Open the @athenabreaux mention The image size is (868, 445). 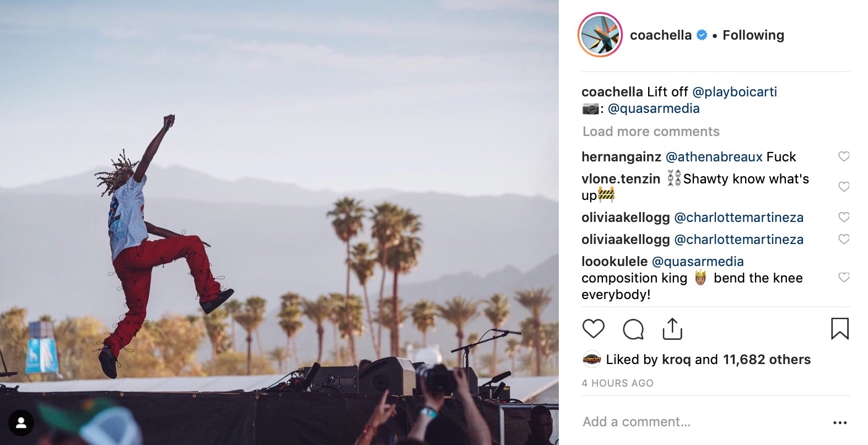coord(714,157)
